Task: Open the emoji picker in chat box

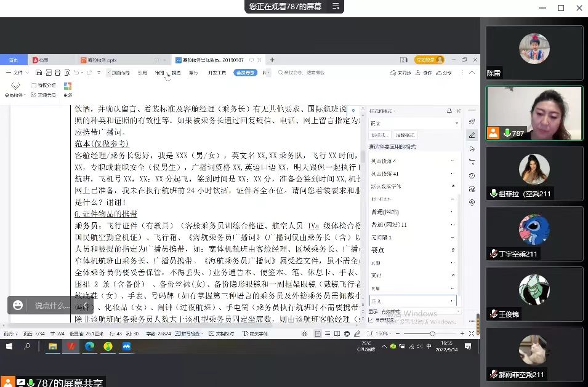Action: coord(18,305)
